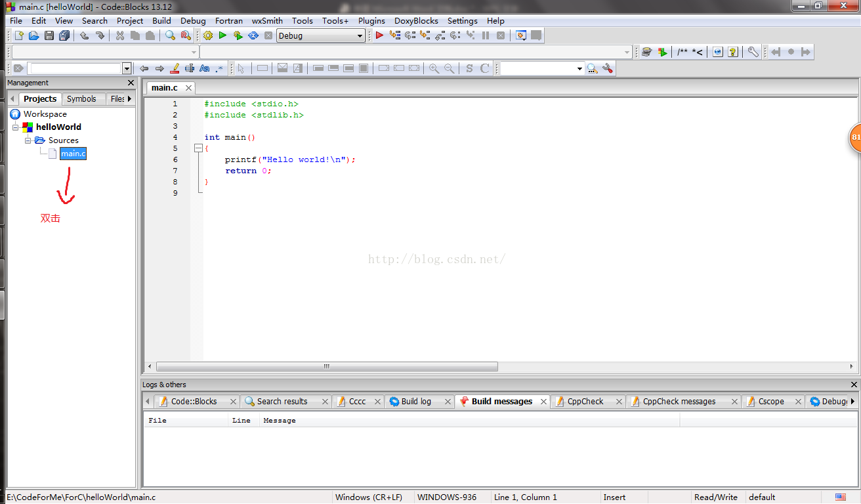Click the highlight marker icon
Image resolution: width=861 pixels, height=504 pixels.
(x=175, y=68)
